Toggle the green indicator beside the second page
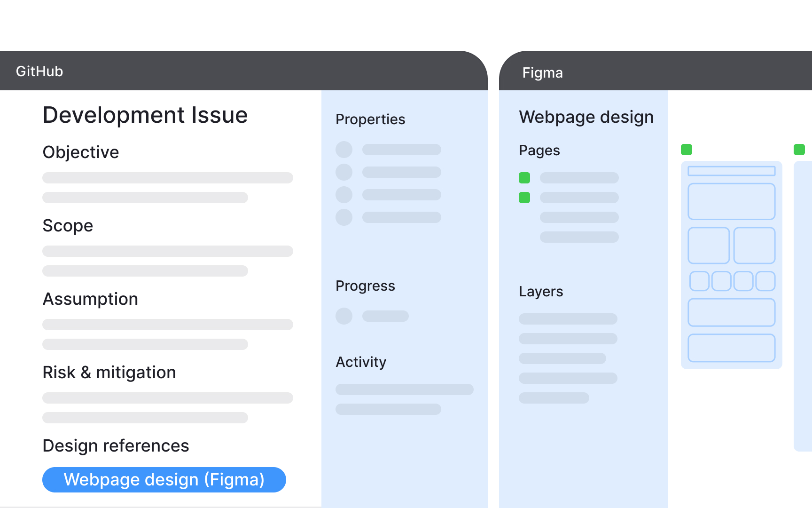 tap(524, 198)
